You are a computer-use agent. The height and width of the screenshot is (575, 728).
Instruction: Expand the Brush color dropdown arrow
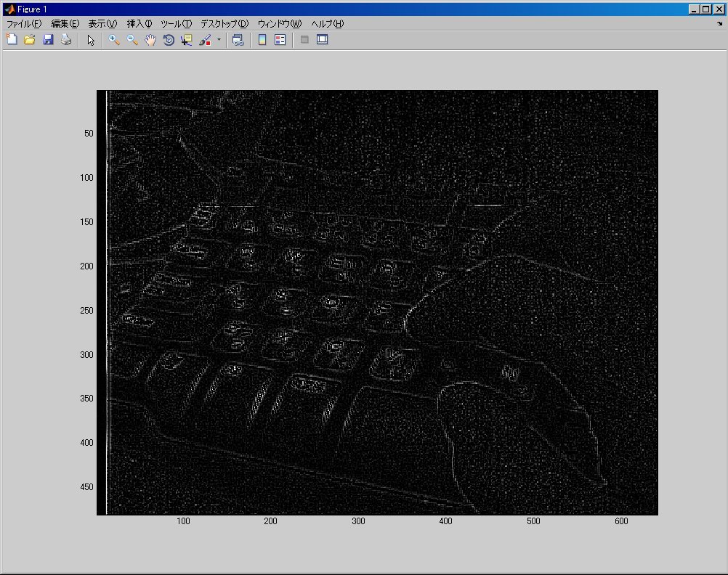(219, 40)
